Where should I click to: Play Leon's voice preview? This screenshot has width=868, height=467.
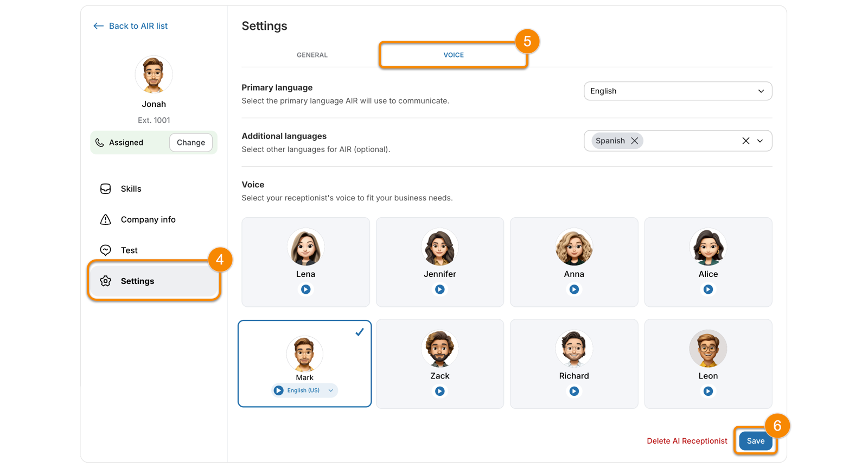(x=708, y=391)
